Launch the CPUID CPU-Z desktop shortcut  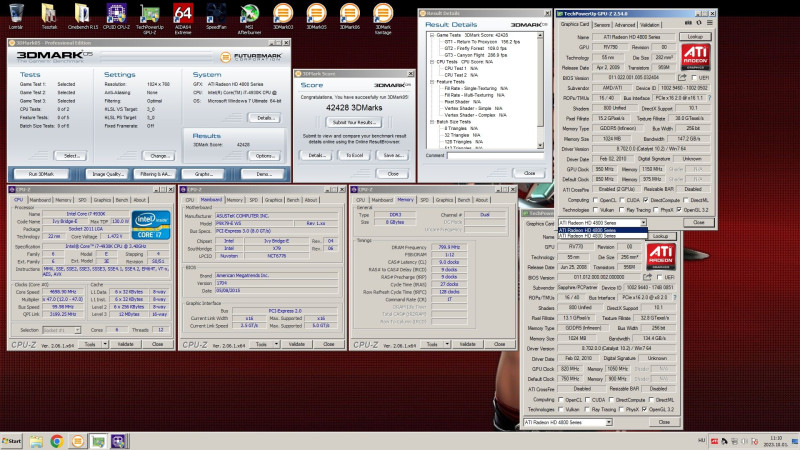point(116,16)
